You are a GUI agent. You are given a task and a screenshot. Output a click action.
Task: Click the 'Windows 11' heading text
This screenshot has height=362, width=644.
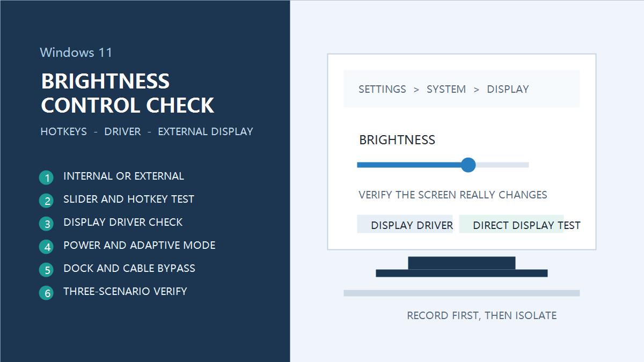click(76, 53)
